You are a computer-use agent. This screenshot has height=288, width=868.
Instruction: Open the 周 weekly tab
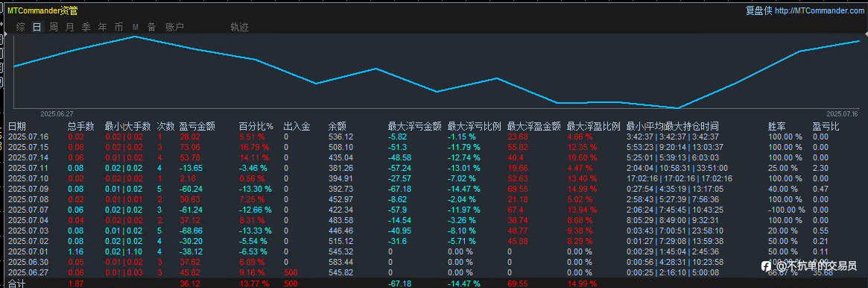click(x=53, y=27)
